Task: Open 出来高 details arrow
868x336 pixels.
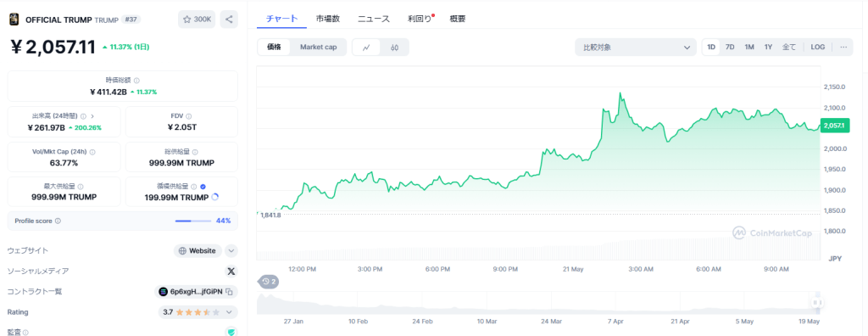Action: click(92, 116)
